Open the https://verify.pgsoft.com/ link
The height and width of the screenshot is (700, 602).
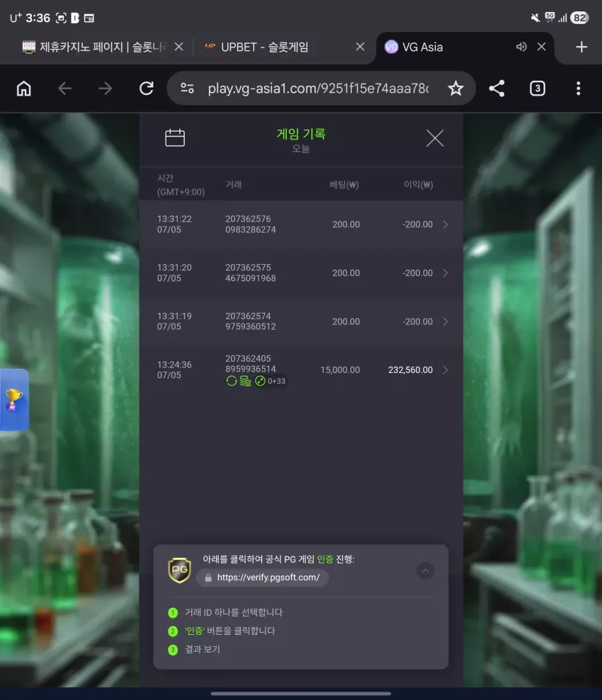coord(263,578)
